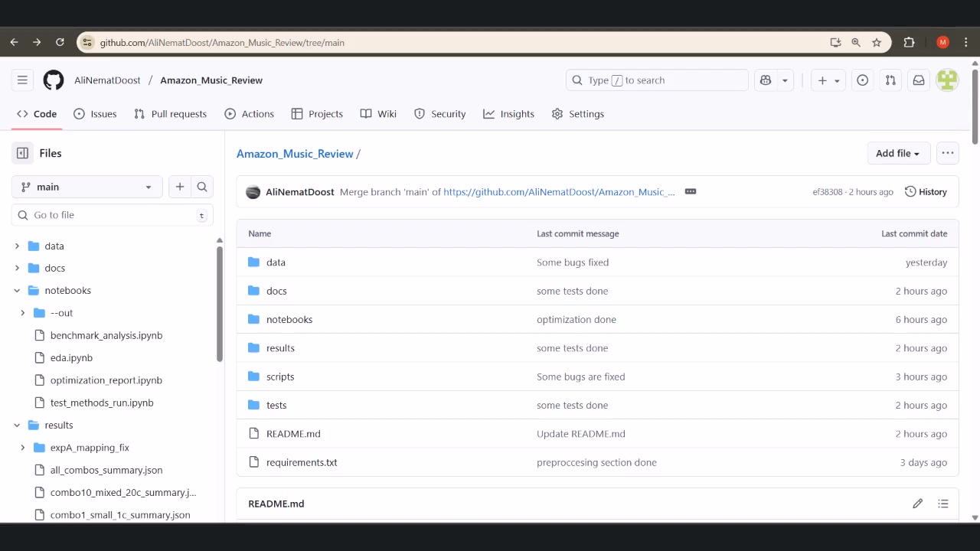Switch to the Issues tab
This screenshot has height=551, width=980.
[95, 114]
